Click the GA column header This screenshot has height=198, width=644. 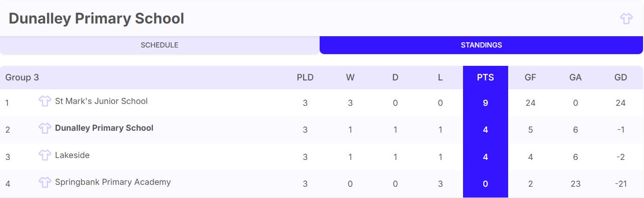click(x=575, y=78)
